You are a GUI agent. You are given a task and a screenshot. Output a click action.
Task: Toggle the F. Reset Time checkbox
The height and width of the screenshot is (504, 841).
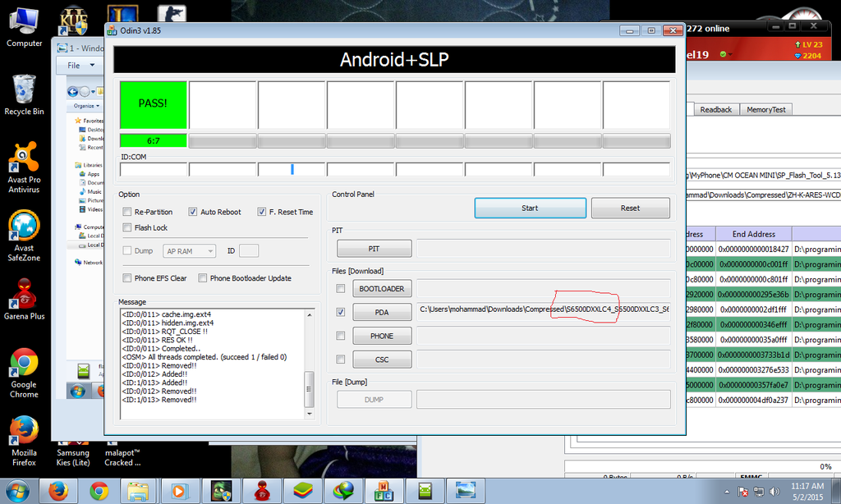262,212
